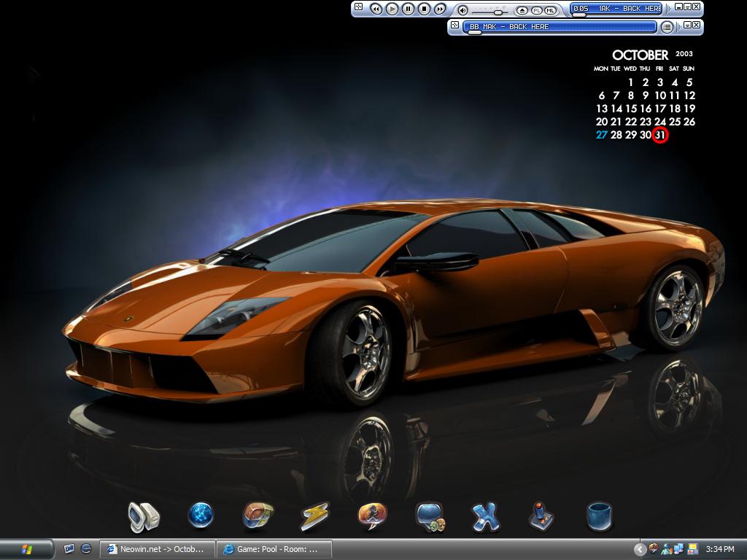Launch the blue globe network icon

tap(201, 515)
